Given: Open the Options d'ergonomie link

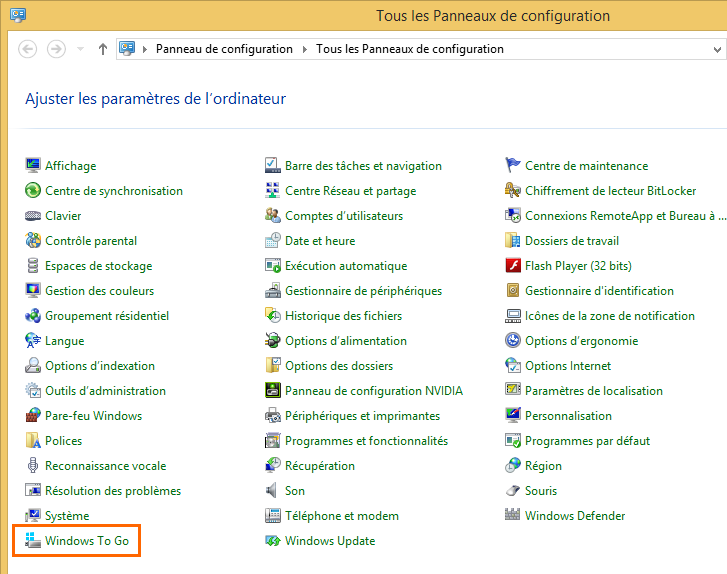Looking at the screenshot, I should point(581,341).
